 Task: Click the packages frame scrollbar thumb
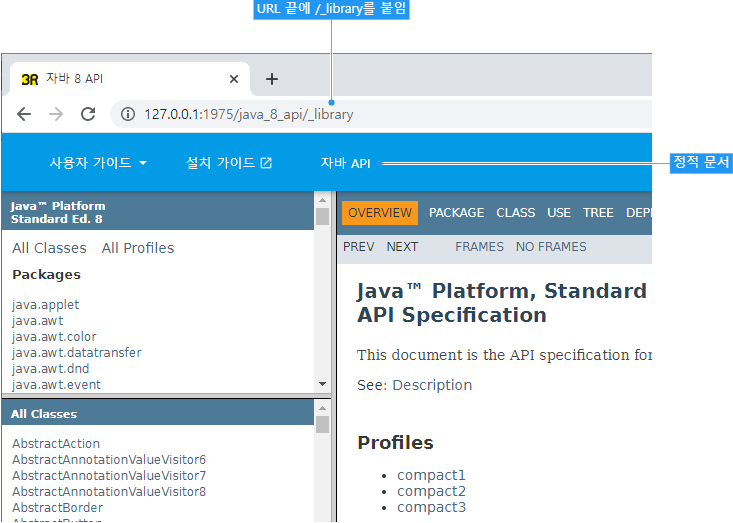(x=322, y=216)
